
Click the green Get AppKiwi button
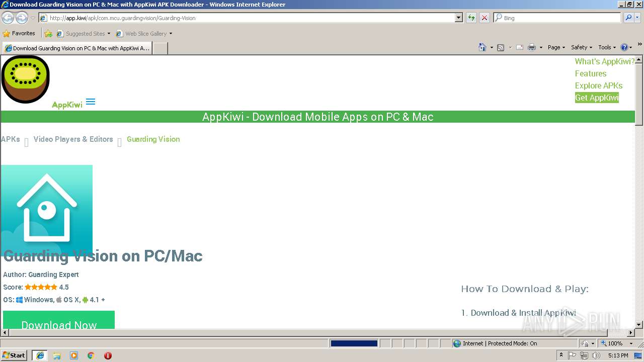597,98
